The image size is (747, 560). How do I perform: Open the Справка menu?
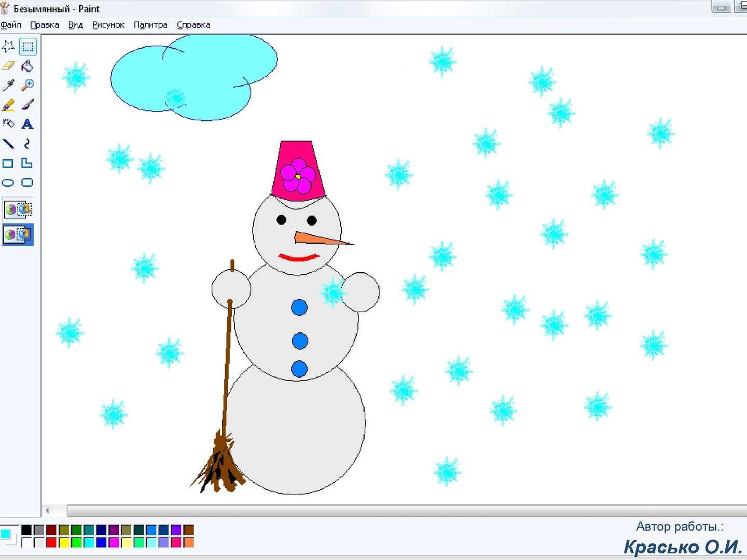click(x=193, y=25)
